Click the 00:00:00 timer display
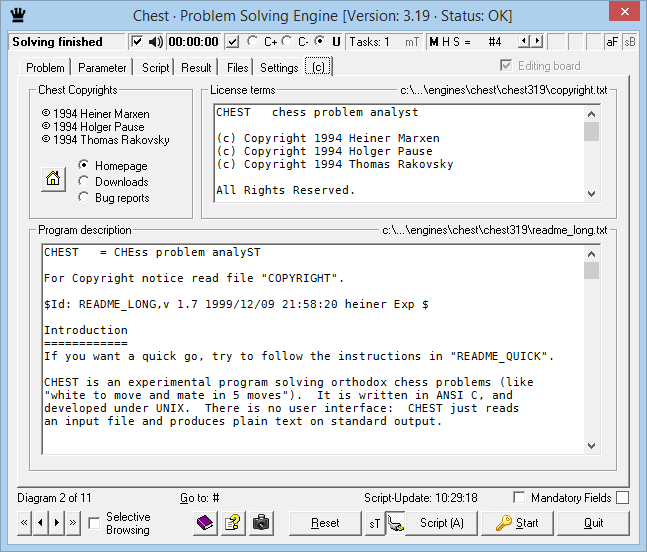Viewport: 647px width, 552px height. [193, 42]
